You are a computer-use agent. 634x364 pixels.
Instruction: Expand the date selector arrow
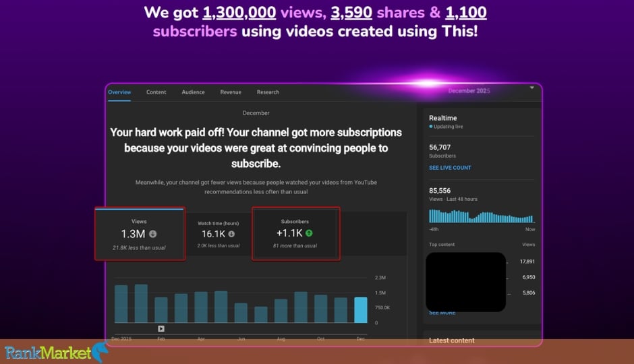click(532, 88)
